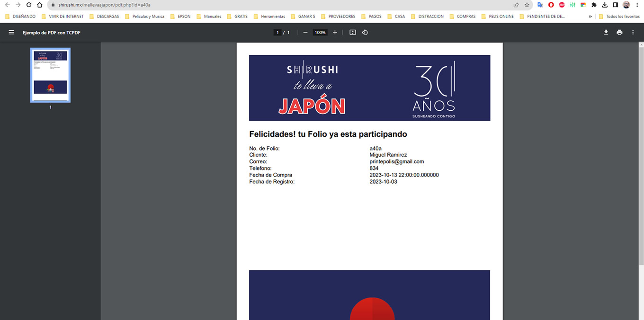
Task: Bookmark this page with the star icon
Action: 527,5
